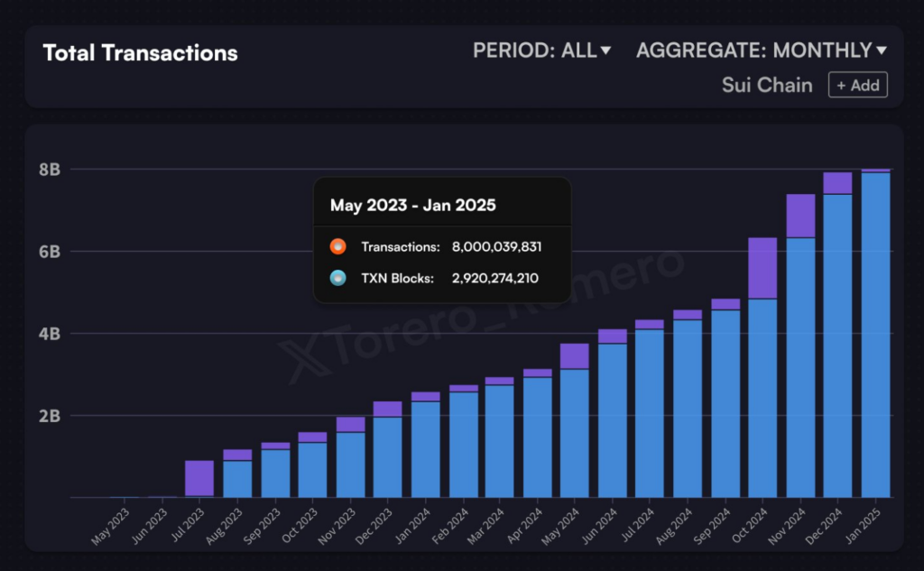
Task: Click the Total Transactions heading
Action: tap(140, 53)
